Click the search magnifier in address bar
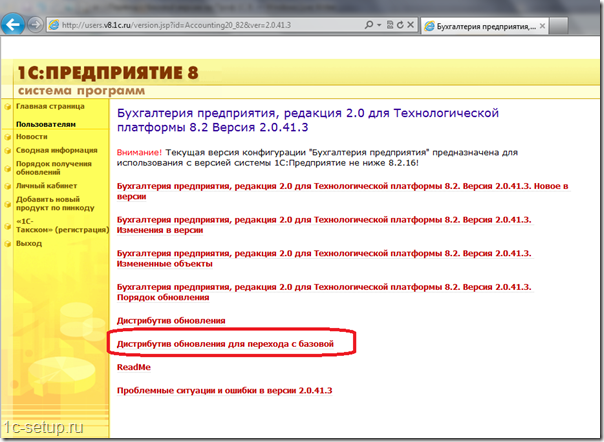Image resolution: width=604 pixels, height=442 pixels. (369, 25)
